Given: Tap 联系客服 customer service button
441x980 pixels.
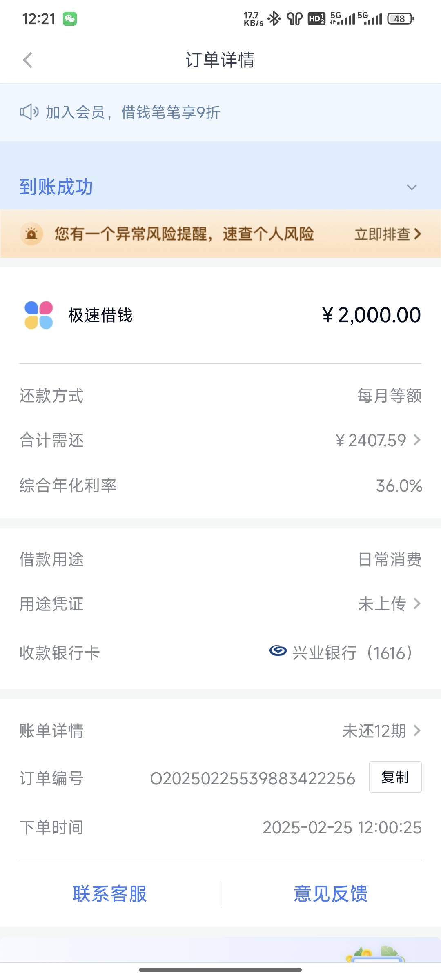Looking at the screenshot, I should point(110,893).
